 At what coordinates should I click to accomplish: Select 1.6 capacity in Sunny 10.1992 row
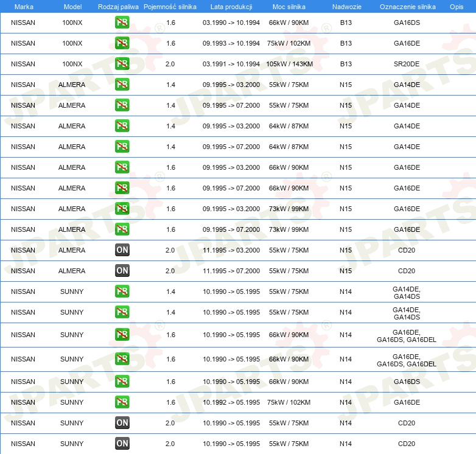170,402
